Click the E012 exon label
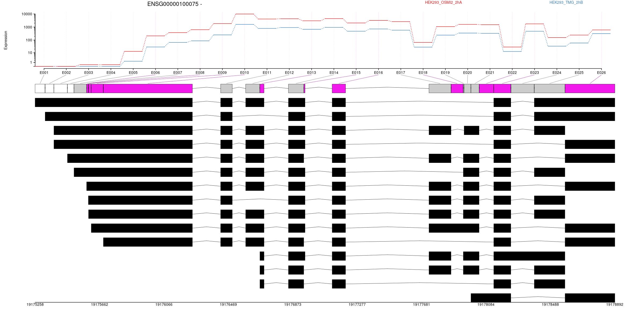This screenshot has height=309, width=644. (x=289, y=73)
